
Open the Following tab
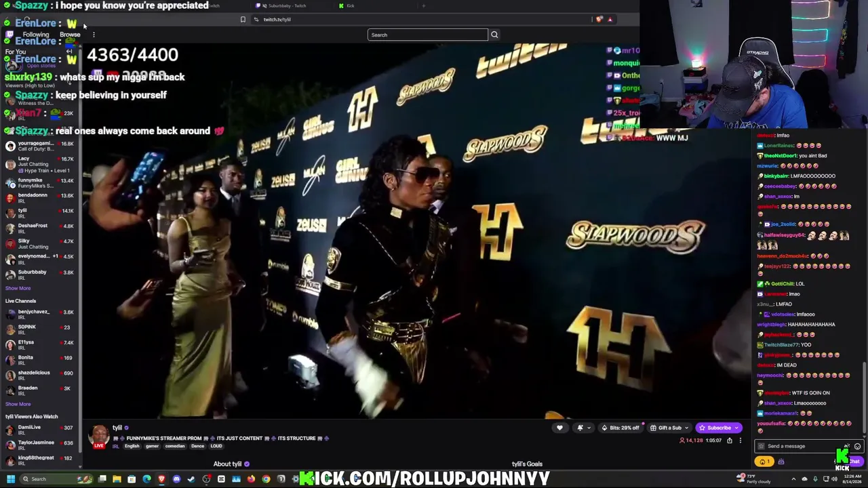[36, 35]
